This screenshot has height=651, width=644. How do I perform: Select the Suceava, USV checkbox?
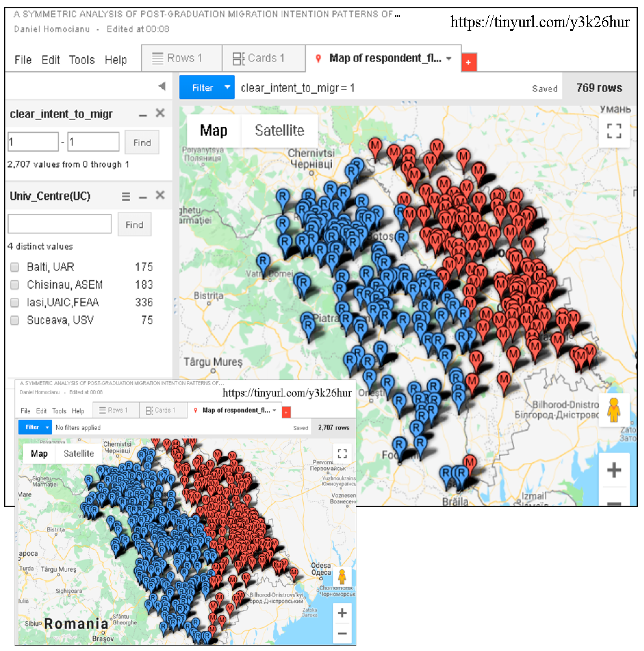coord(14,320)
